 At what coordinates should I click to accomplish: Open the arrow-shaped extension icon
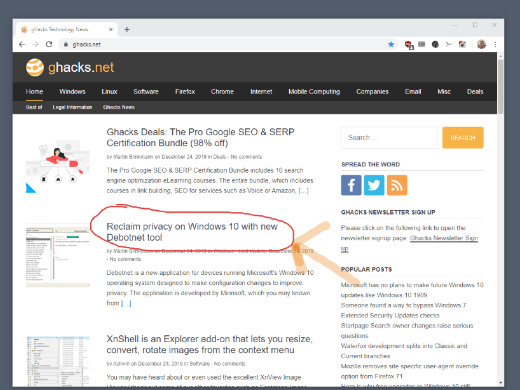pos(448,44)
